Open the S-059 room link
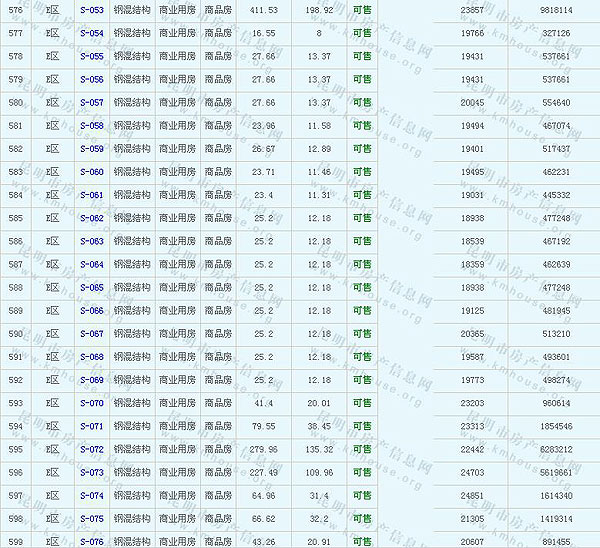 click(91, 149)
